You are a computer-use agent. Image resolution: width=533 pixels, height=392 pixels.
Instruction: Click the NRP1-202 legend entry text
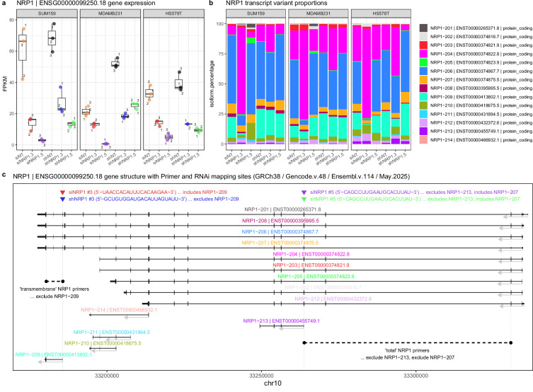pos(481,37)
